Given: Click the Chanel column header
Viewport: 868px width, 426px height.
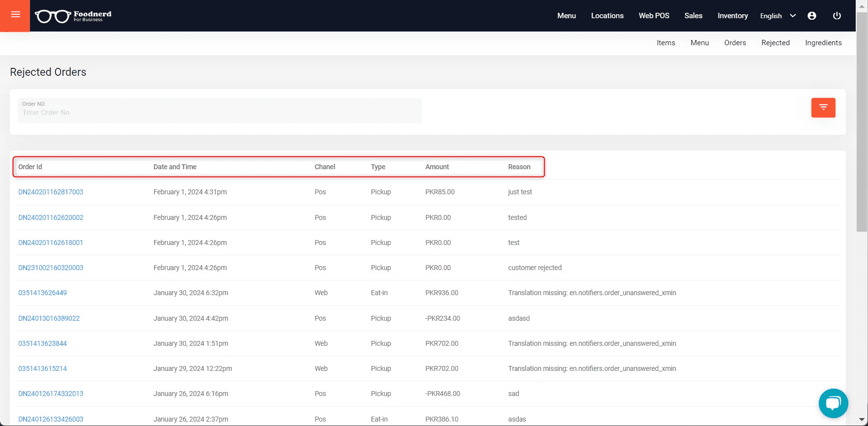Looking at the screenshot, I should click(325, 167).
